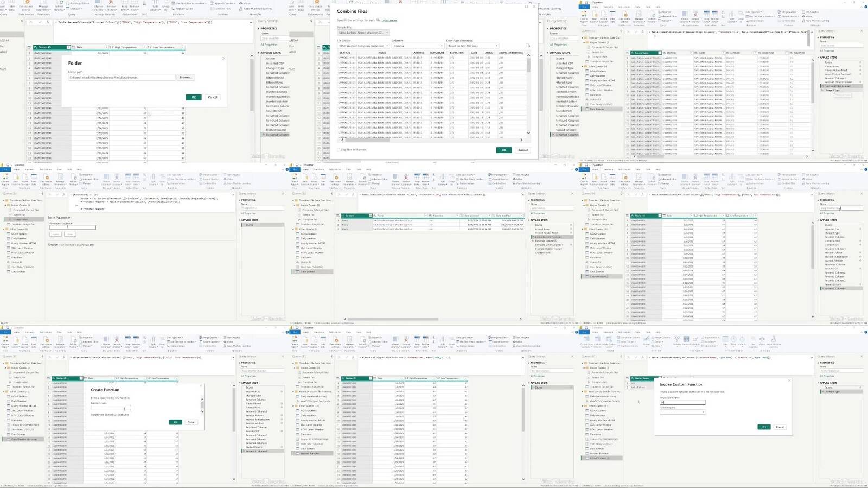This screenshot has height=488, width=868.
Task: Select "NOAA Stations" query in the Enter Parameter window
Action: [20, 234]
